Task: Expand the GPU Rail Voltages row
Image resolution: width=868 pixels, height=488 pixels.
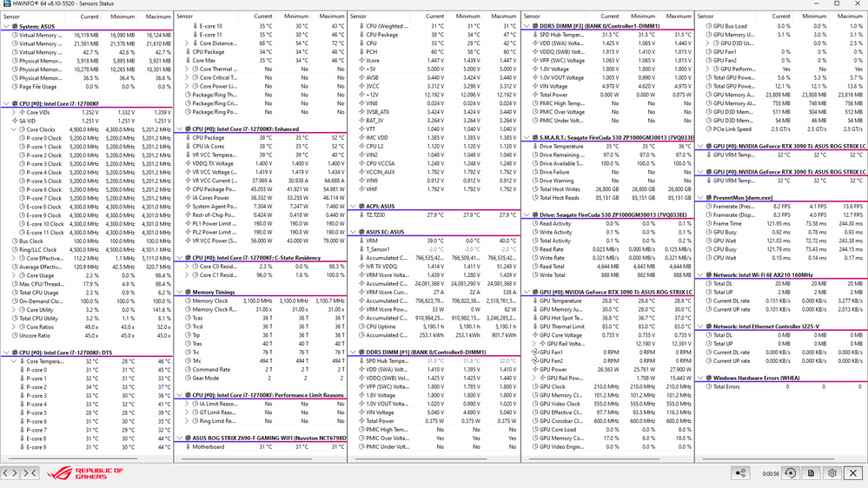Action: 534,344
